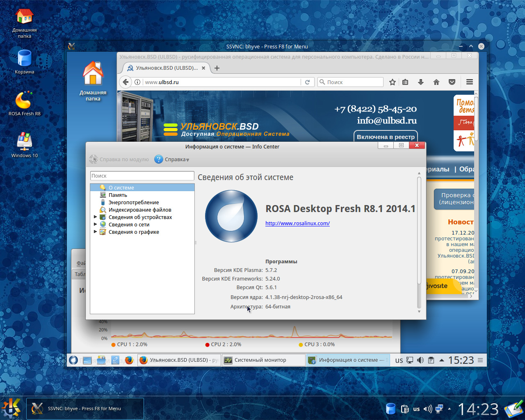The image size is (525, 420).
Task: Bookmark this page with the star icon
Action: [x=393, y=82]
